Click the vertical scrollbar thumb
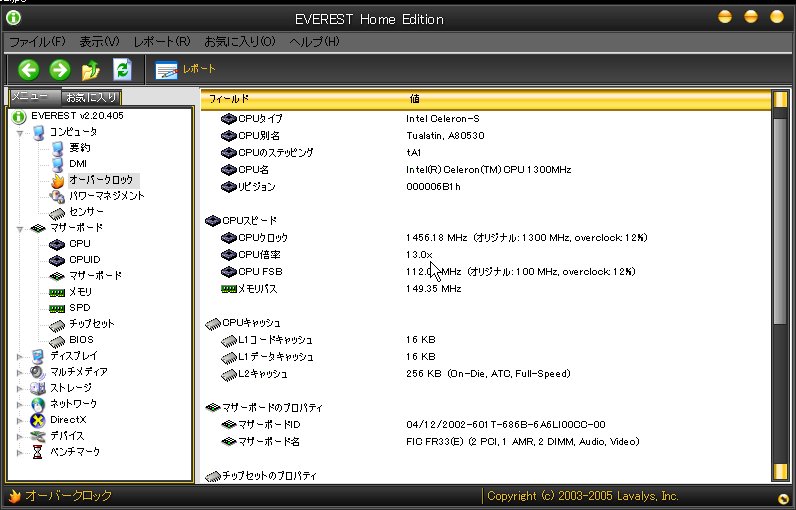The width and height of the screenshot is (796, 510). [x=780, y=221]
